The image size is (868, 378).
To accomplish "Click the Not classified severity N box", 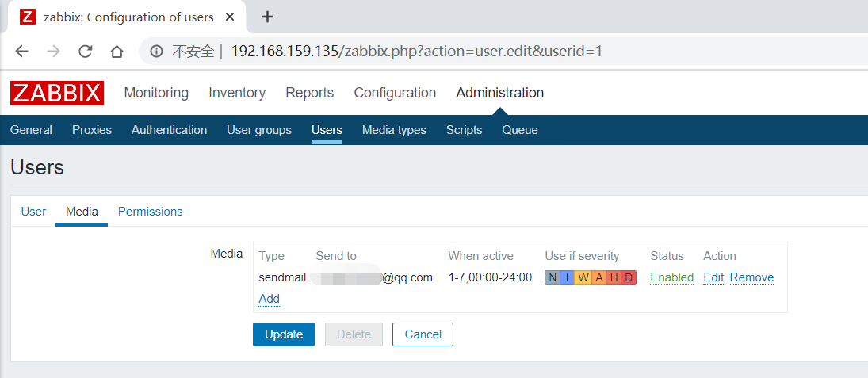I will point(553,278).
